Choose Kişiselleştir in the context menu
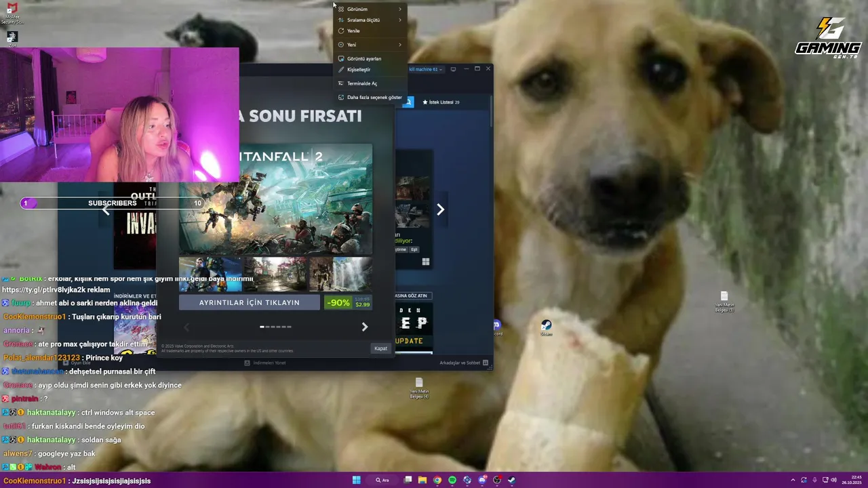Image resolution: width=868 pixels, height=488 pixels. pyautogui.click(x=370, y=70)
